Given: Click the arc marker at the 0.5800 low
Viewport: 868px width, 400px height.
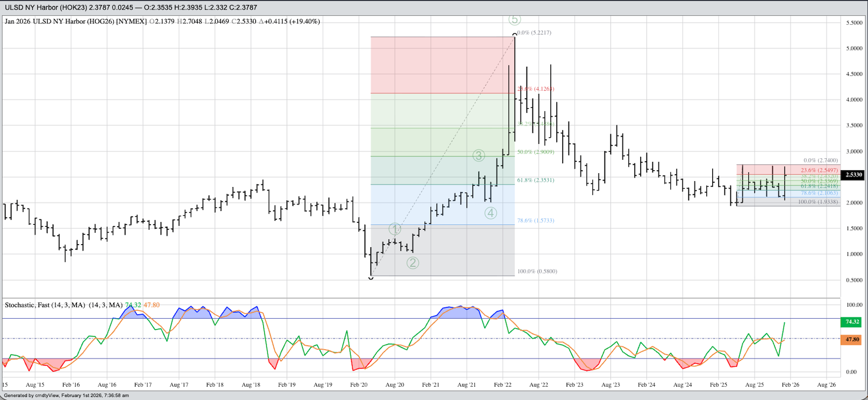Looking at the screenshot, I should click(x=371, y=278).
